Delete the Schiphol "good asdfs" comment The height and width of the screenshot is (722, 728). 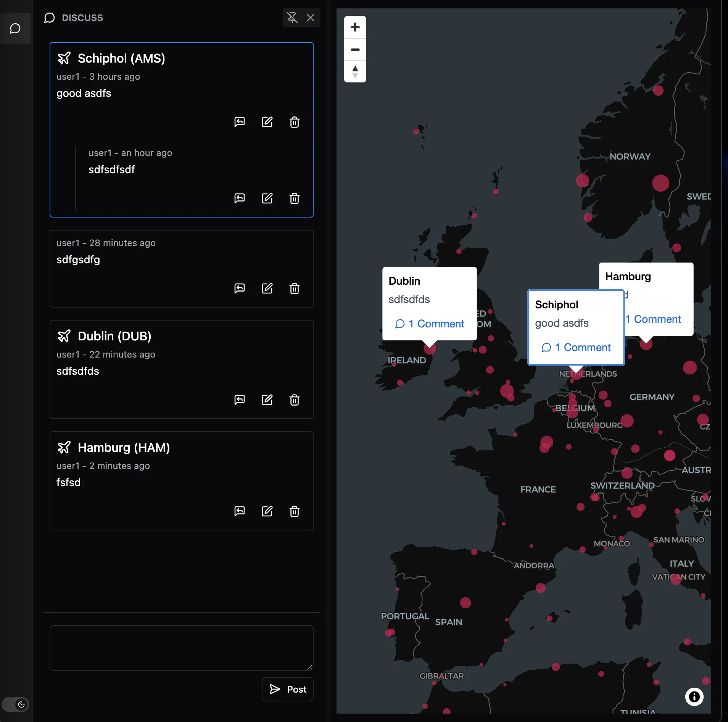[x=294, y=122]
